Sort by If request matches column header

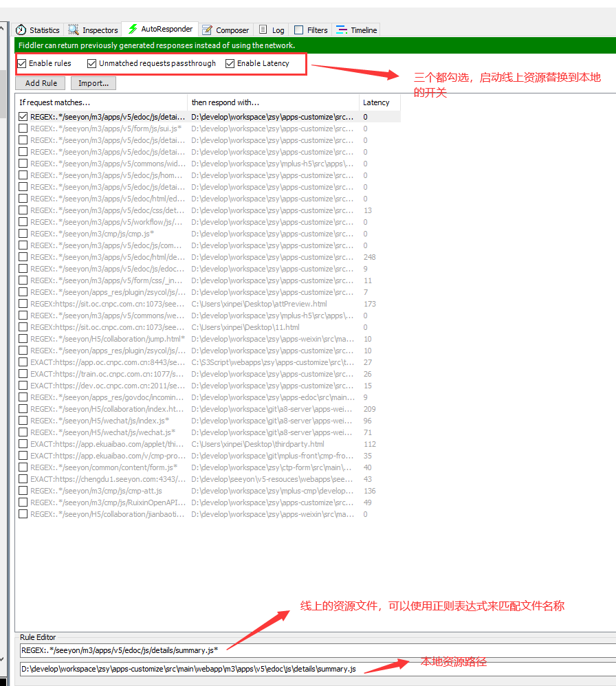point(101,102)
